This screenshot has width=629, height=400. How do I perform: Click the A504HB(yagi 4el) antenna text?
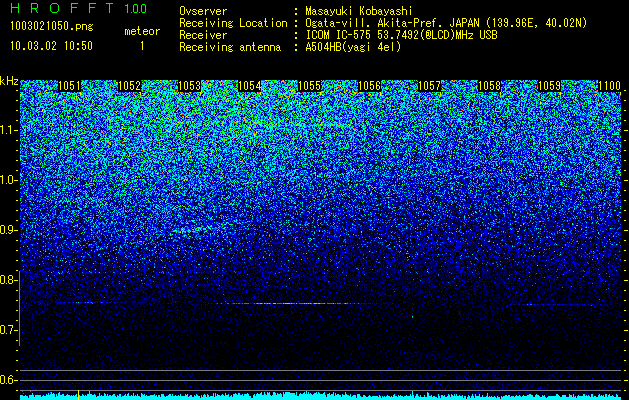[353, 47]
